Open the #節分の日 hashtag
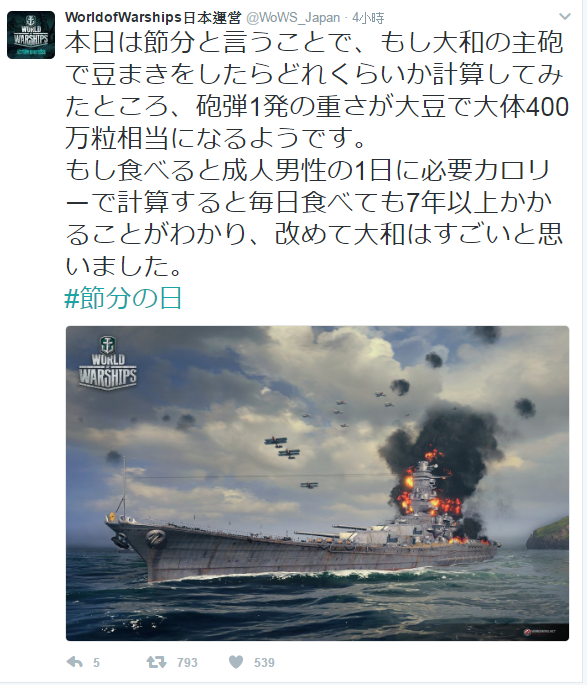587x685 pixels. (123, 298)
